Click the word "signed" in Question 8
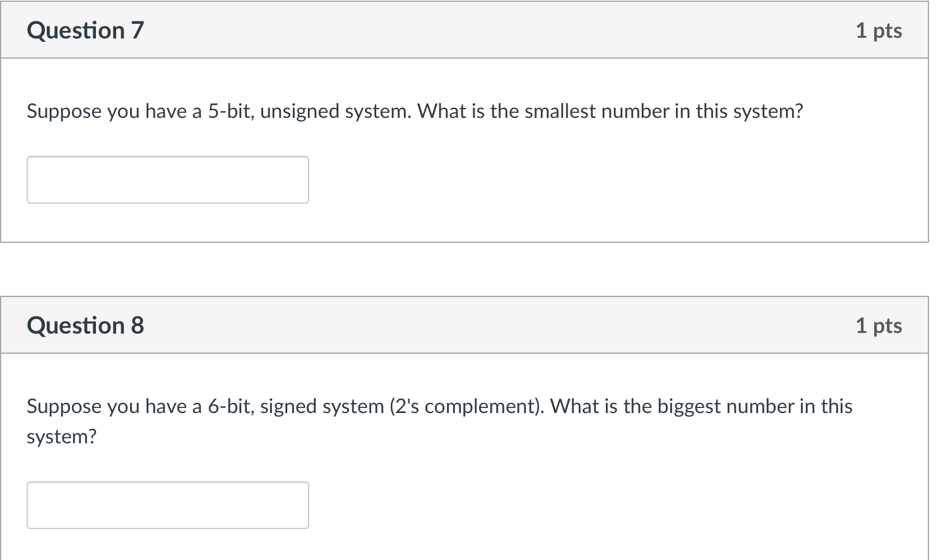Screen dimensions: 948x560 (x=288, y=406)
